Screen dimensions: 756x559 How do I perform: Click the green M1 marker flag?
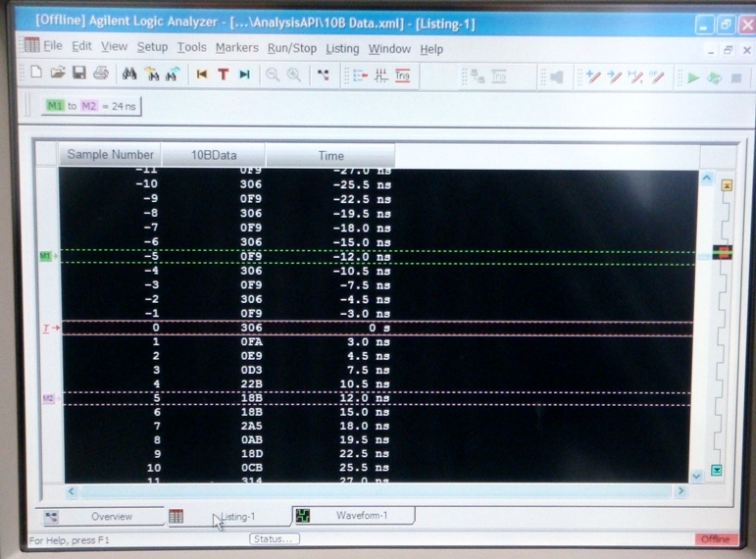(45, 256)
